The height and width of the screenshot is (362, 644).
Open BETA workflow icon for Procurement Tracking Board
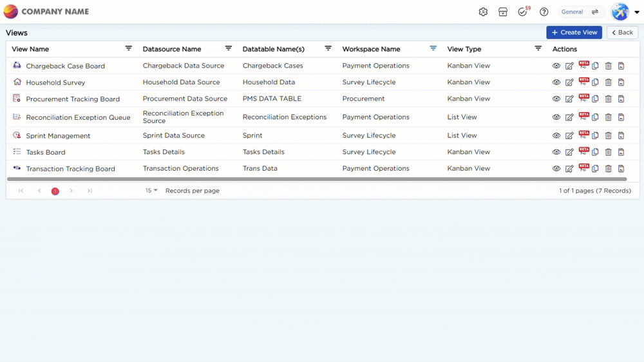[x=583, y=98]
